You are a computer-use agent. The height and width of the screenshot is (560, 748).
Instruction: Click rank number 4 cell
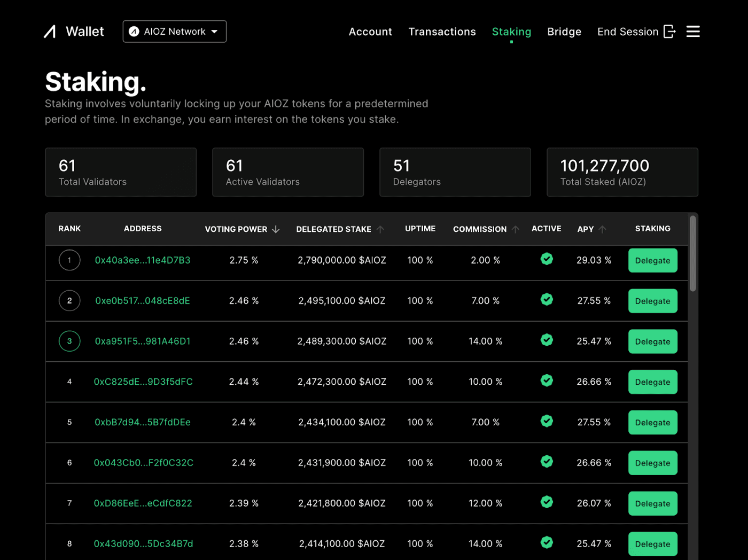(69, 382)
